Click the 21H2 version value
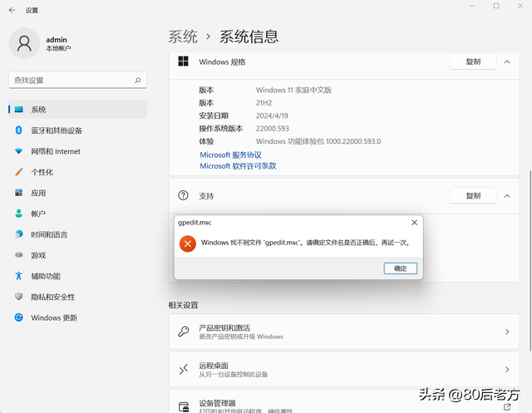Screen dimensions: 532x413 (264, 103)
